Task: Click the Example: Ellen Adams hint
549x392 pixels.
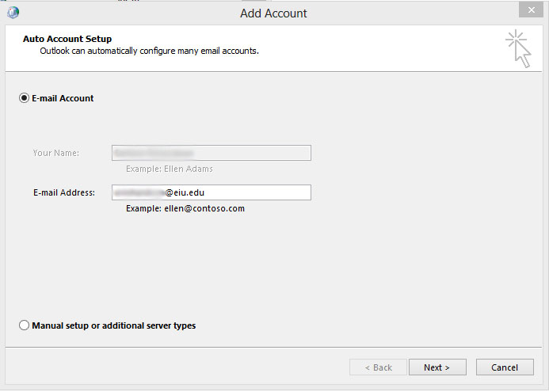Action: click(170, 169)
